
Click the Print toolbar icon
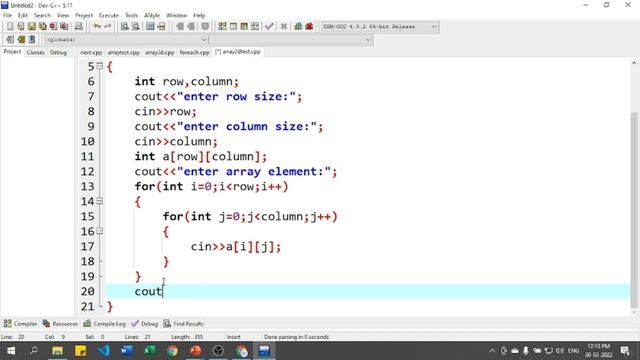pyautogui.click(x=78, y=27)
